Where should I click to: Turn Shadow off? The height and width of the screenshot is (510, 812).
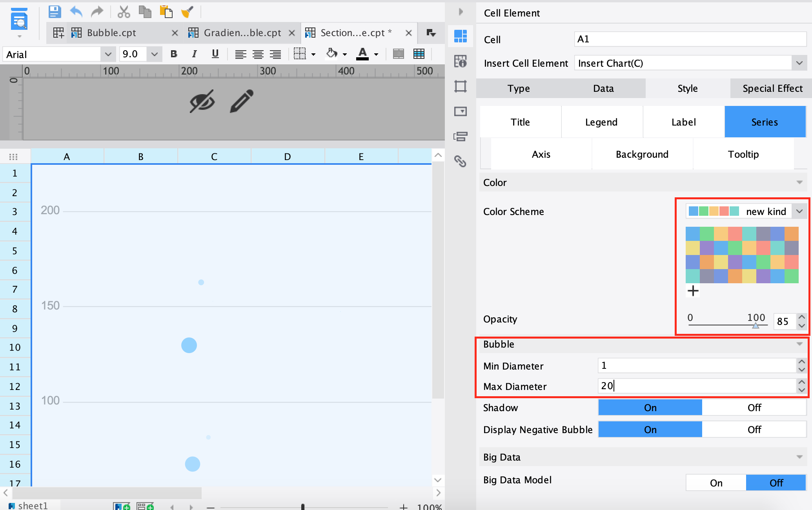tap(754, 408)
